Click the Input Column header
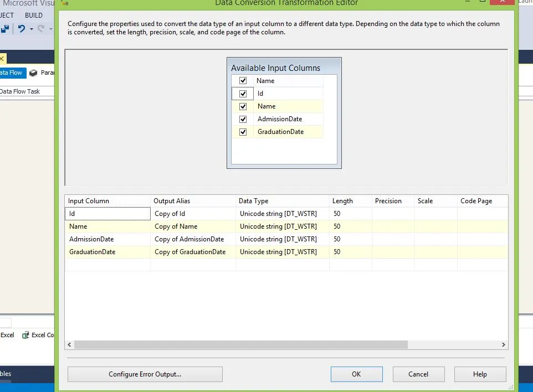The image size is (533, 392). tap(107, 201)
